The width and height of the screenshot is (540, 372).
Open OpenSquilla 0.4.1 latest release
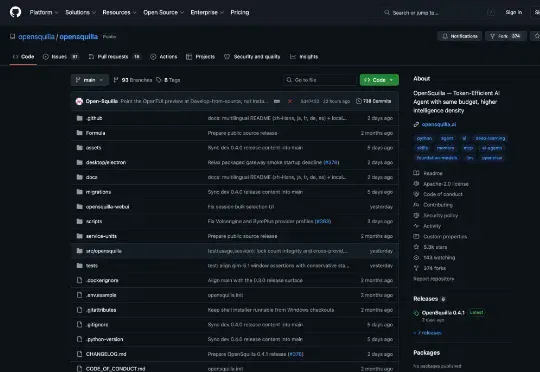[443, 313]
